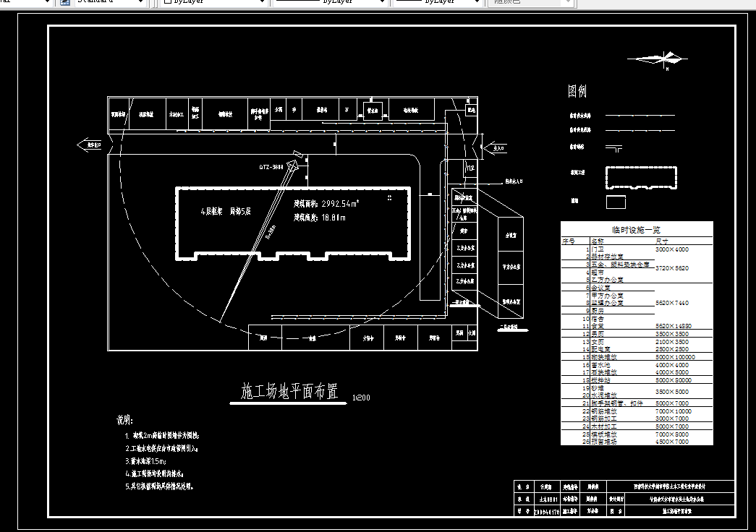This screenshot has width=756, height=532.
Task: Click the entrance arrow on the right side
Action: 495,148
